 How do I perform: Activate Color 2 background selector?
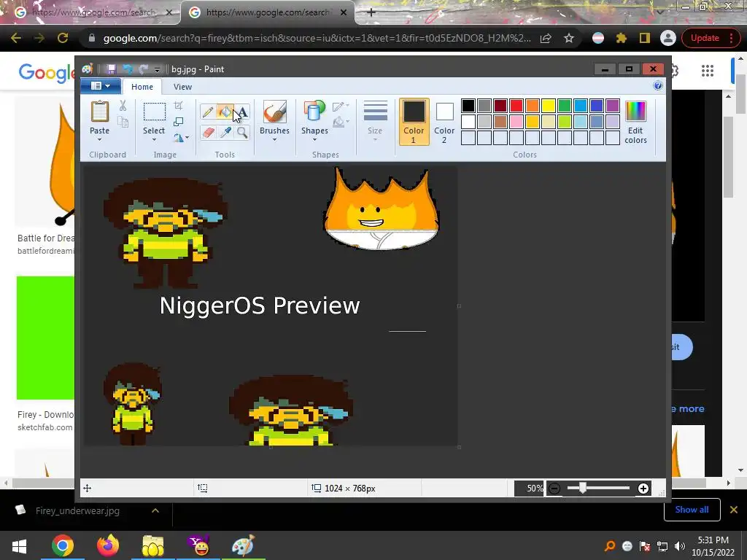[x=444, y=122]
